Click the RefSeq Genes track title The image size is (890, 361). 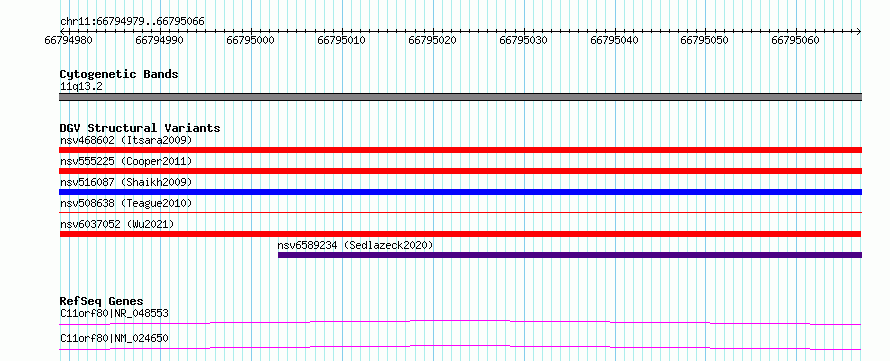pyautogui.click(x=102, y=301)
